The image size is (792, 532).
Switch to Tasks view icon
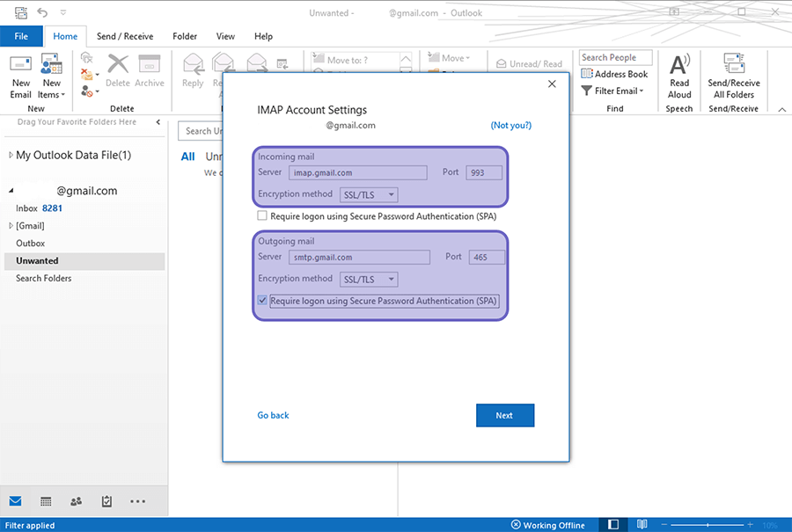106,501
